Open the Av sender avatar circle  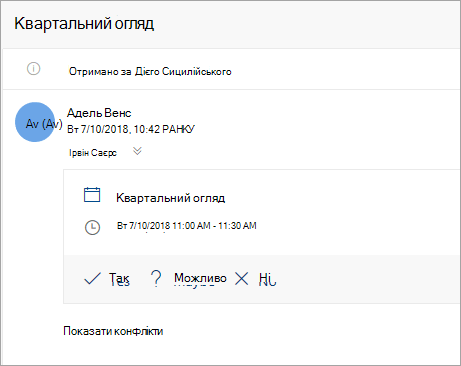(35, 122)
